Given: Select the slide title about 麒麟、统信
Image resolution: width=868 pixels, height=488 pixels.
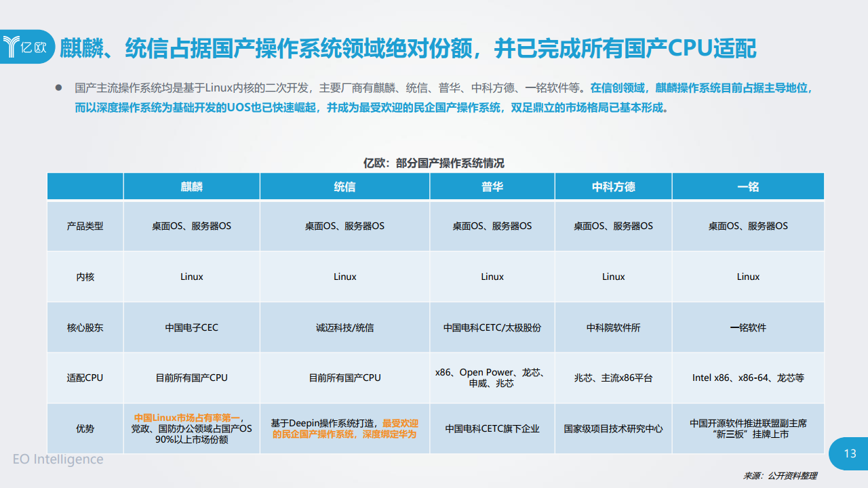Looking at the screenshot, I should coord(408,48).
